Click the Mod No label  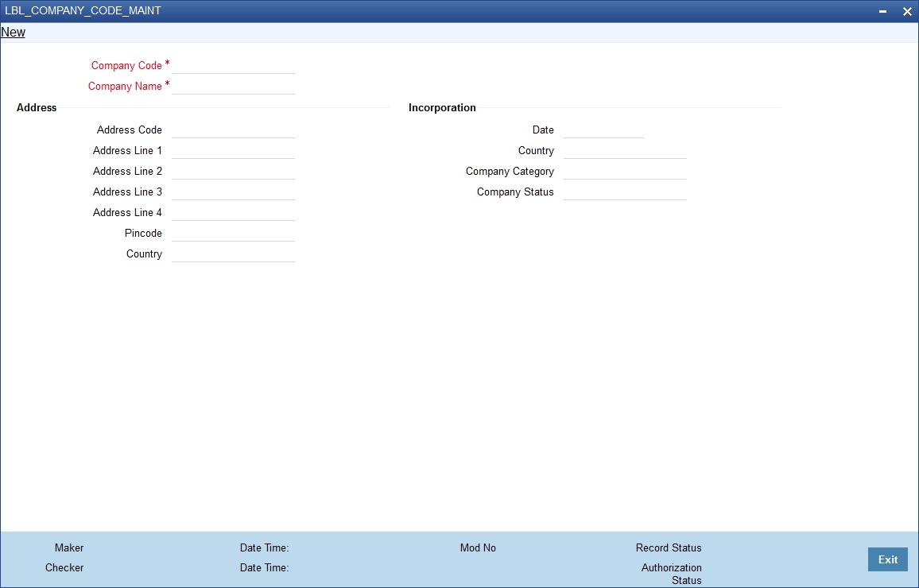478,547
